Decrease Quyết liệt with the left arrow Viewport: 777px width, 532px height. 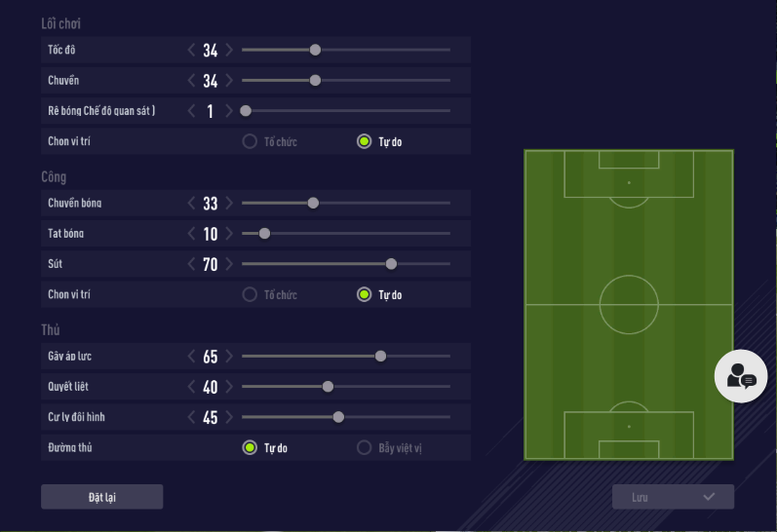[x=192, y=387]
